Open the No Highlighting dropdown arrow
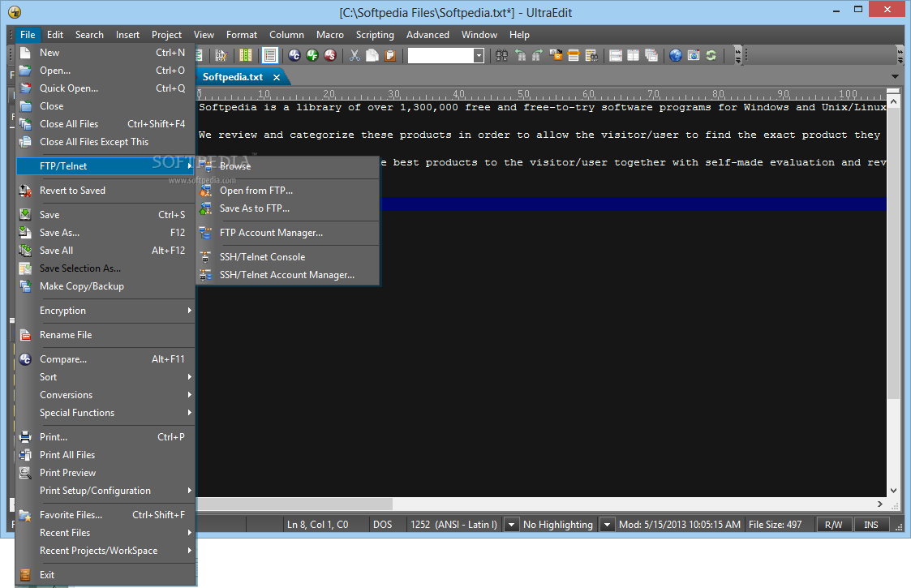The image size is (911, 588). (607, 525)
